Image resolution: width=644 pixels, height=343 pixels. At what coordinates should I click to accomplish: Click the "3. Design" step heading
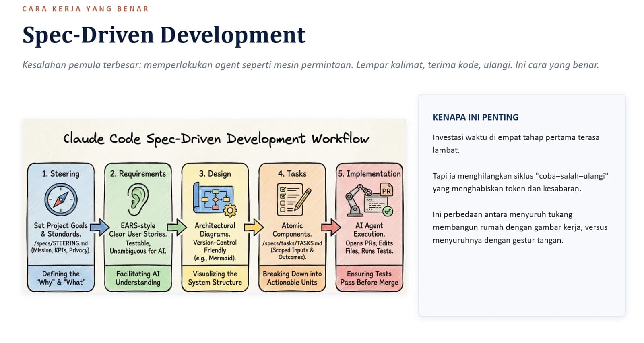tap(215, 174)
